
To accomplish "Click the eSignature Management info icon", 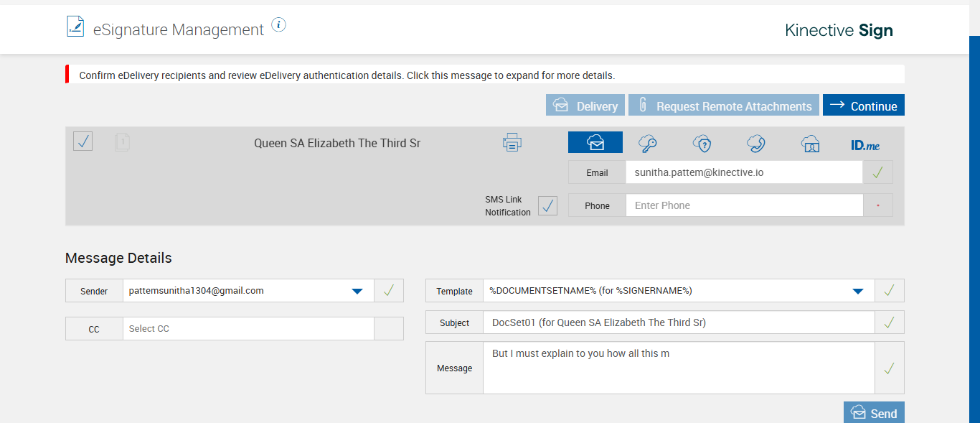I will pos(279,25).
